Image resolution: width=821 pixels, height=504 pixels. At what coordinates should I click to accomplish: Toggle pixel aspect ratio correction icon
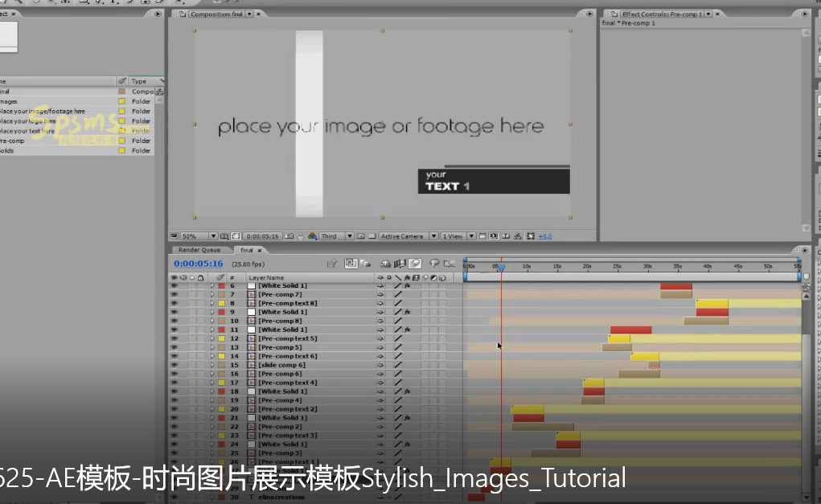click(482, 236)
